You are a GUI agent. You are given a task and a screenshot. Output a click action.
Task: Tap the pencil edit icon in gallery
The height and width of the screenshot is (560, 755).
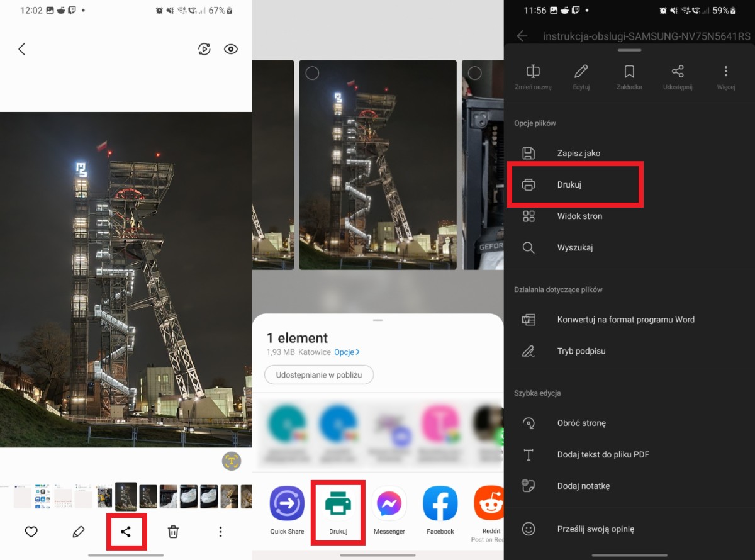(x=79, y=532)
